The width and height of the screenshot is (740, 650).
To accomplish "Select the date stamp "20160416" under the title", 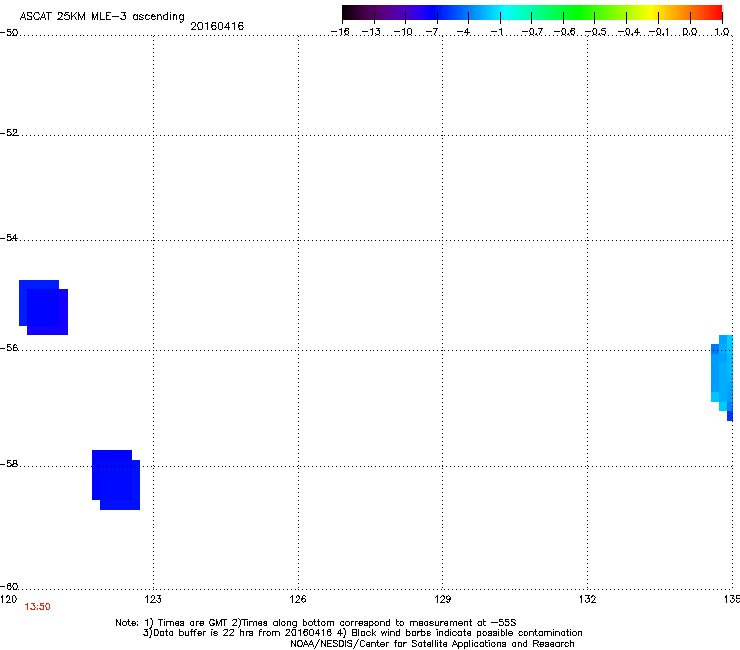I will [x=217, y=26].
